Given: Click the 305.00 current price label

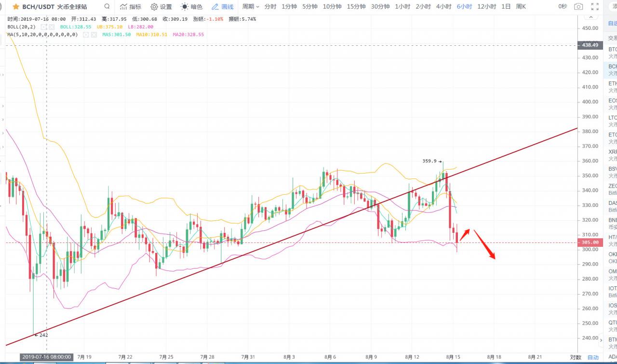Looking at the screenshot, I should [x=590, y=243].
